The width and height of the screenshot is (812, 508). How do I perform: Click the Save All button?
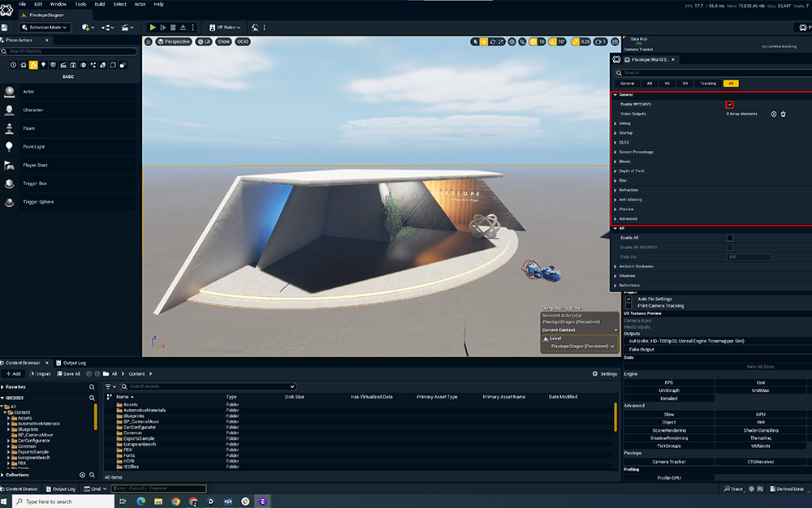(x=68, y=374)
